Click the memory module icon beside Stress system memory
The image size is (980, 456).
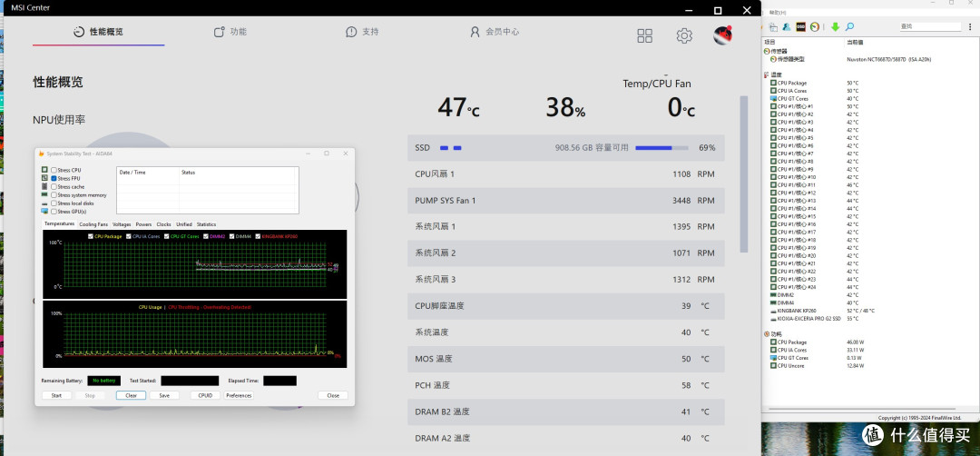[x=44, y=194]
